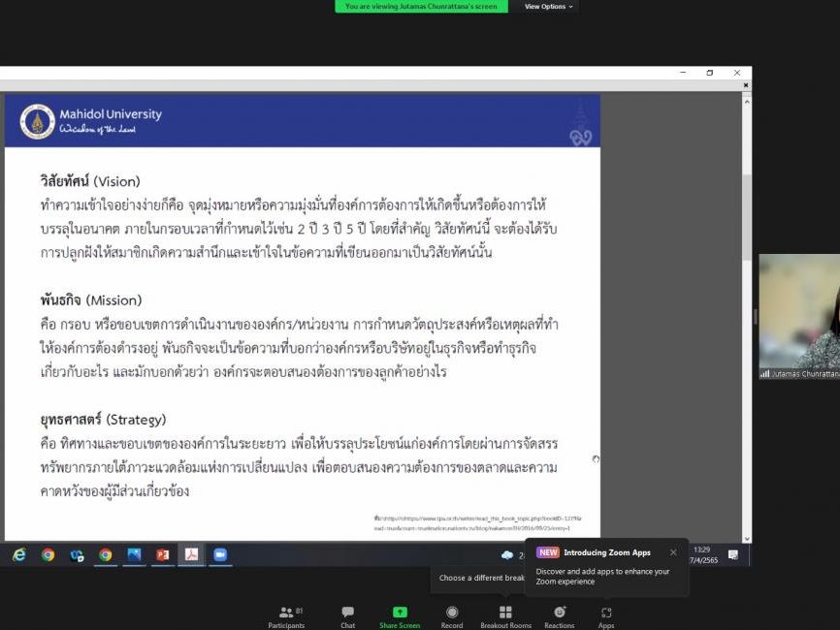Open the Participants panel
Image resolution: width=840 pixels, height=630 pixels.
(x=286, y=616)
